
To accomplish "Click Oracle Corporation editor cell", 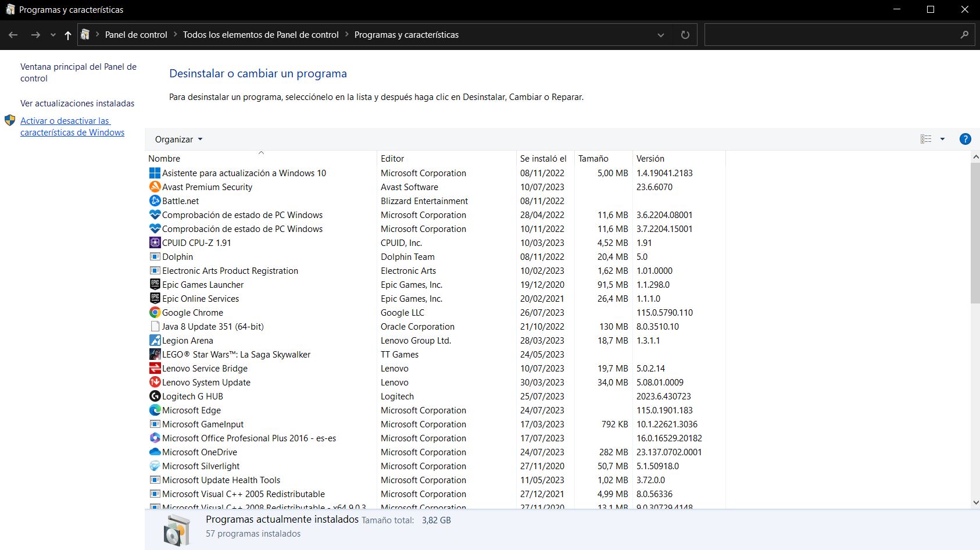I will coord(417,327).
